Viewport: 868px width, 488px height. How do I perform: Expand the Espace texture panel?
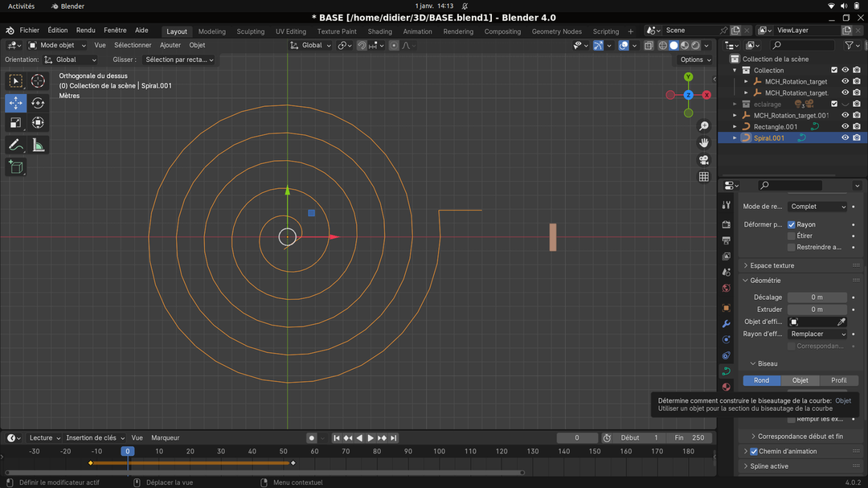pos(772,265)
